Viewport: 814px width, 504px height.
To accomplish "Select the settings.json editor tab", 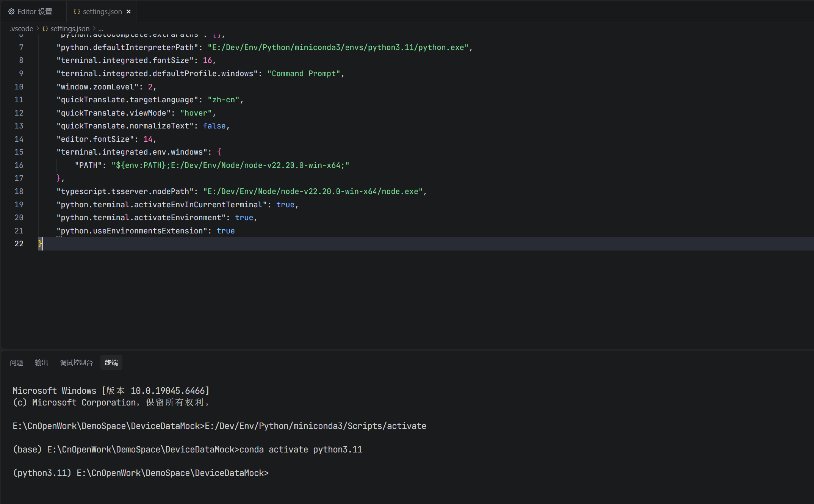I will 102,12.
